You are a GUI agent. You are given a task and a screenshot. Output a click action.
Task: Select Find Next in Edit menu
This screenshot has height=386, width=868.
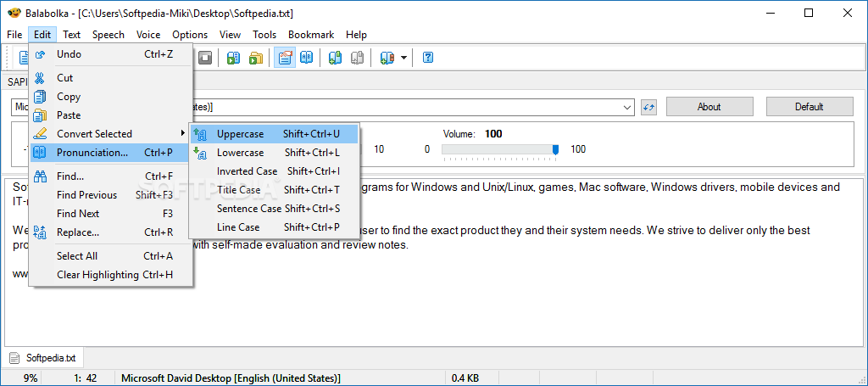tap(111, 214)
